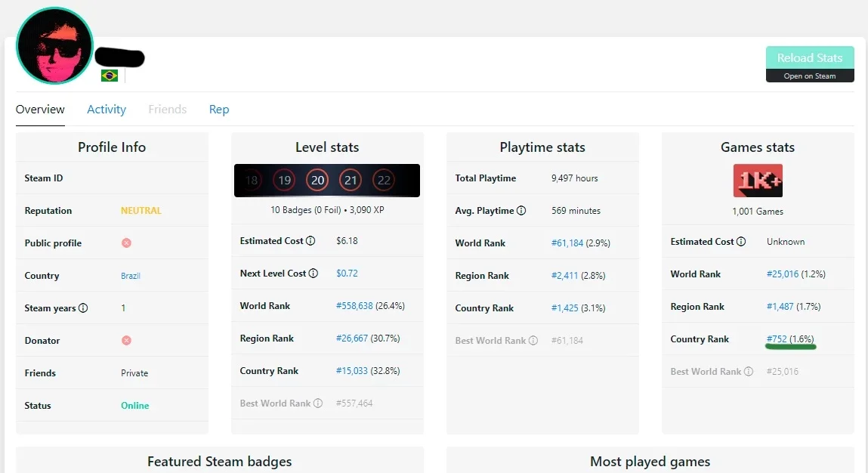Click the Playtime stats heading
The height and width of the screenshot is (473, 868).
542,147
